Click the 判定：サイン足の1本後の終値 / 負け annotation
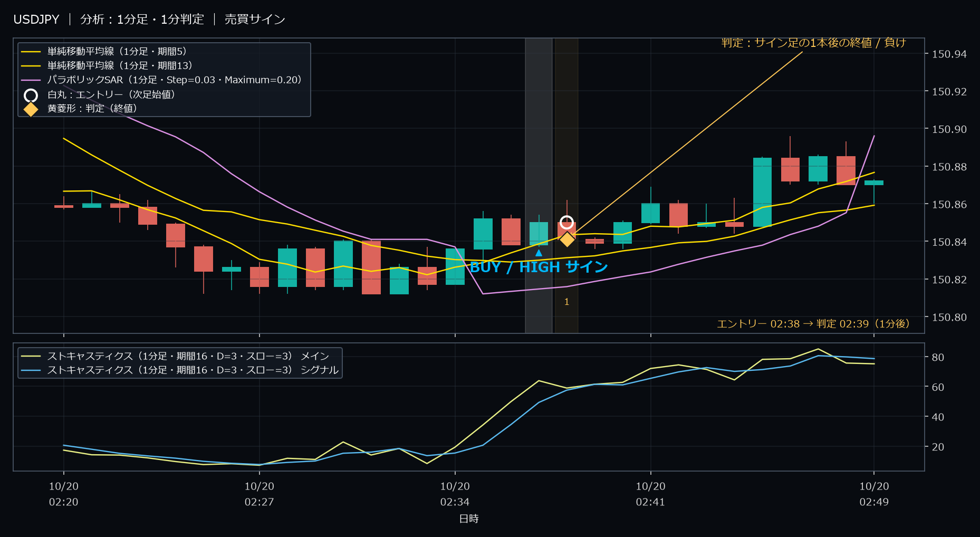This screenshot has height=537, width=980. [x=813, y=43]
